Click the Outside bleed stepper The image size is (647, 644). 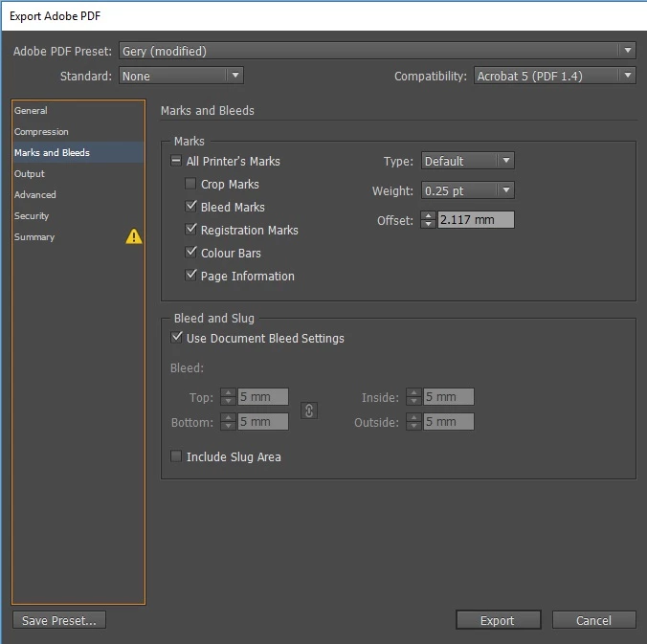tap(413, 422)
